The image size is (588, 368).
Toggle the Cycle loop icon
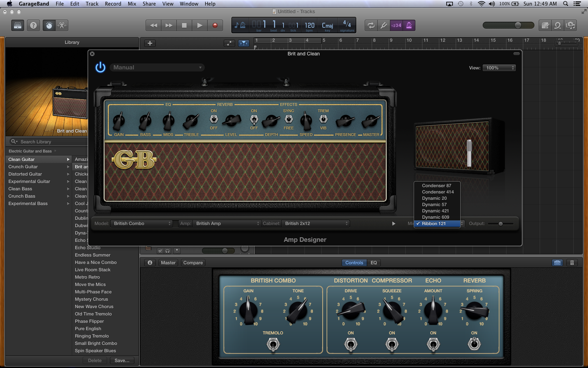pos(371,25)
